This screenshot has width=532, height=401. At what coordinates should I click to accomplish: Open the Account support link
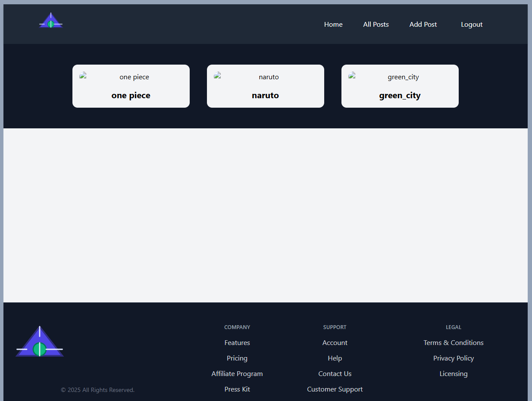click(x=335, y=343)
